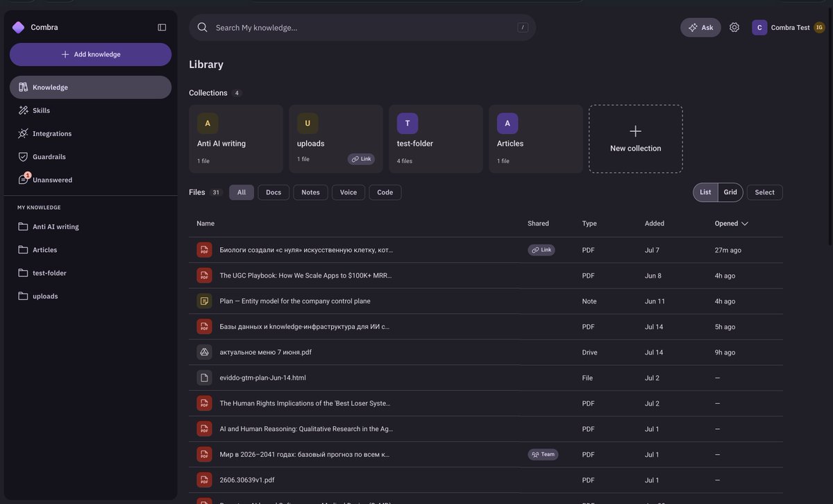Image resolution: width=833 pixels, height=504 pixels.
Task: Open uploads folder in My Knowledge tree
Action: [x=90, y=296]
